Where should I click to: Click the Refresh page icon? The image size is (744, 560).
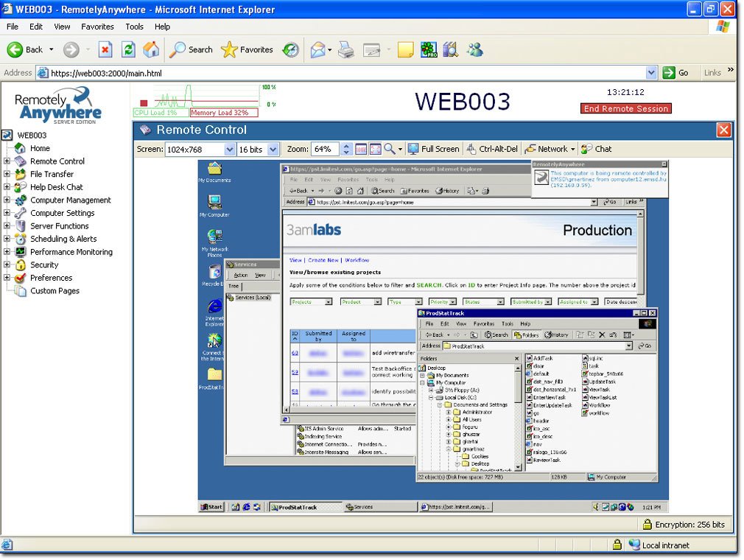[128, 49]
